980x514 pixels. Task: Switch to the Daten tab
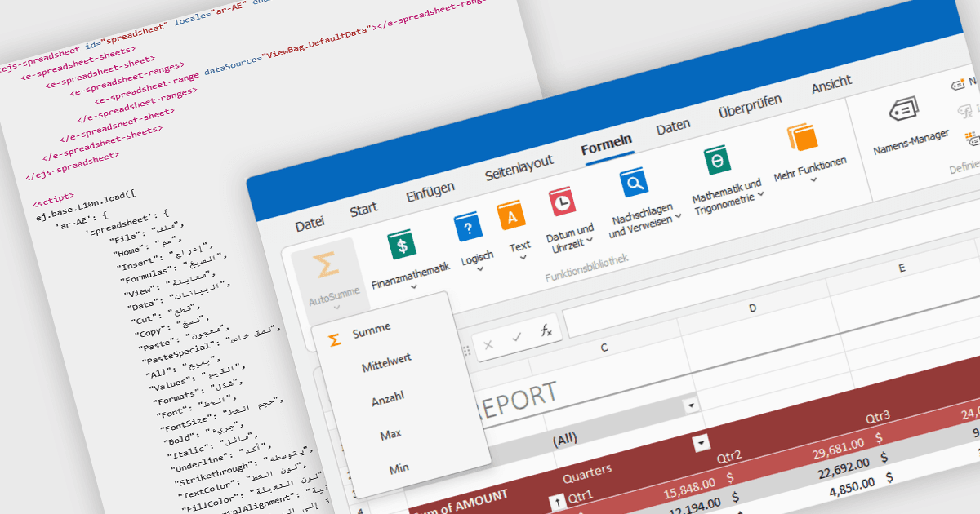(x=673, y=128)
